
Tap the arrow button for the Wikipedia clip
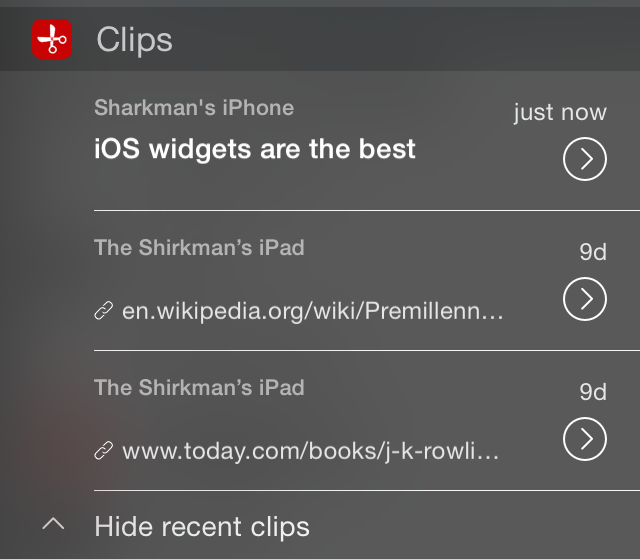coord(585,300)
